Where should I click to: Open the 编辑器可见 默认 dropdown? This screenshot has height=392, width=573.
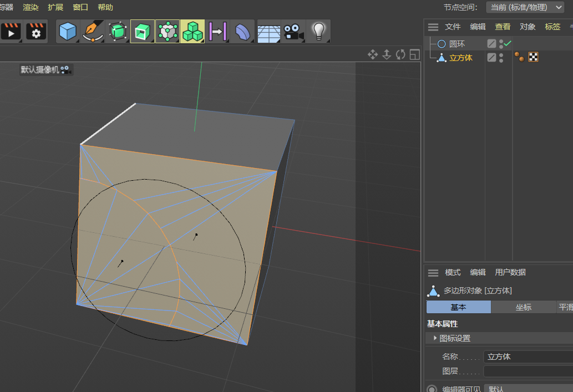[527, 389]
